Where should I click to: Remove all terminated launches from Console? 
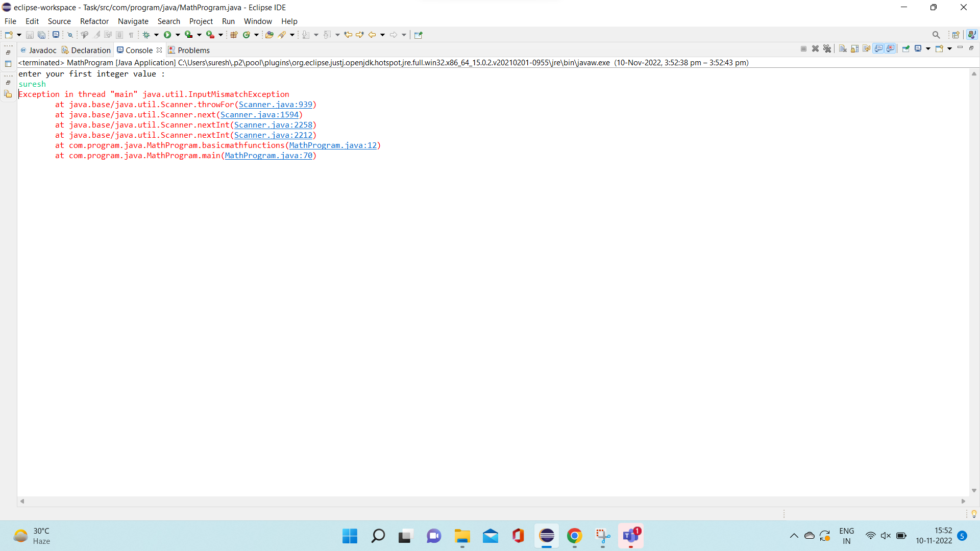point(827,48)
